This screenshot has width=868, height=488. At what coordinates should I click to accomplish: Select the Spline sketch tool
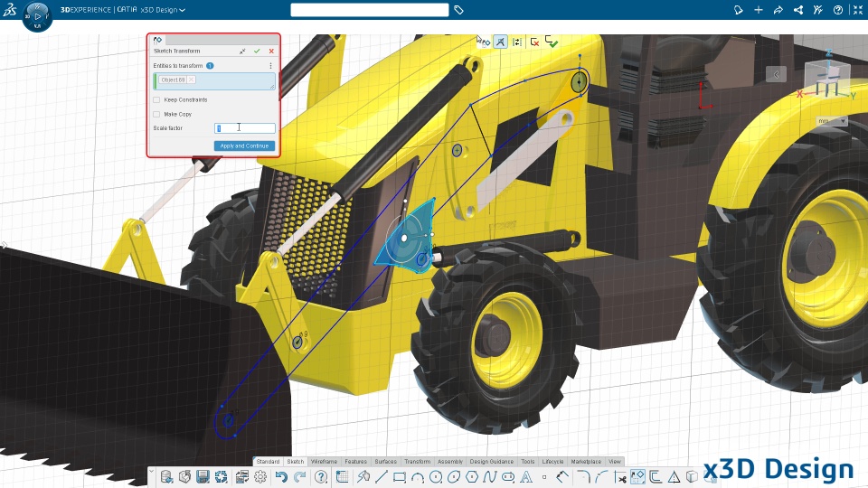(490, 477)
